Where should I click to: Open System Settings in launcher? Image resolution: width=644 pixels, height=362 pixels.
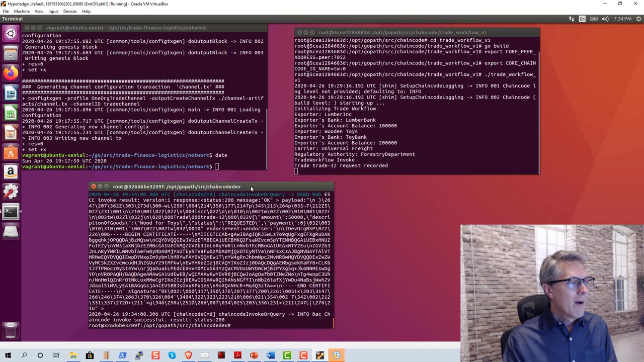pos(11,192)
